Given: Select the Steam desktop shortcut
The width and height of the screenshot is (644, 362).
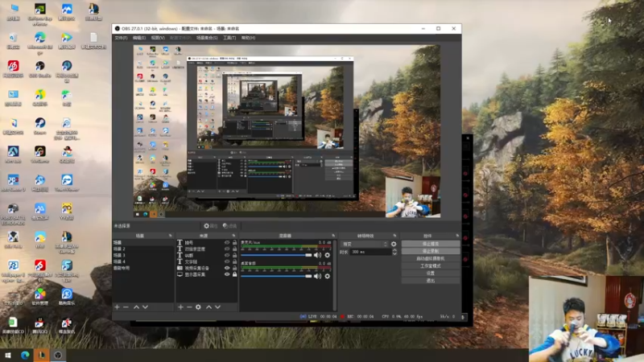Looking at the screenshot, I should 39,126.
